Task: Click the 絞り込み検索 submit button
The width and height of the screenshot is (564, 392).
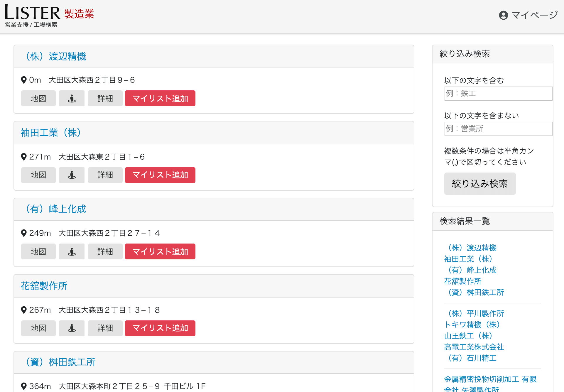Action: (x=480, y=184)
